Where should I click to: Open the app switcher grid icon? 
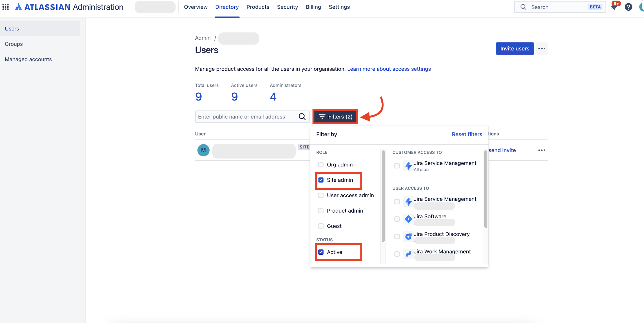[6, 7]
